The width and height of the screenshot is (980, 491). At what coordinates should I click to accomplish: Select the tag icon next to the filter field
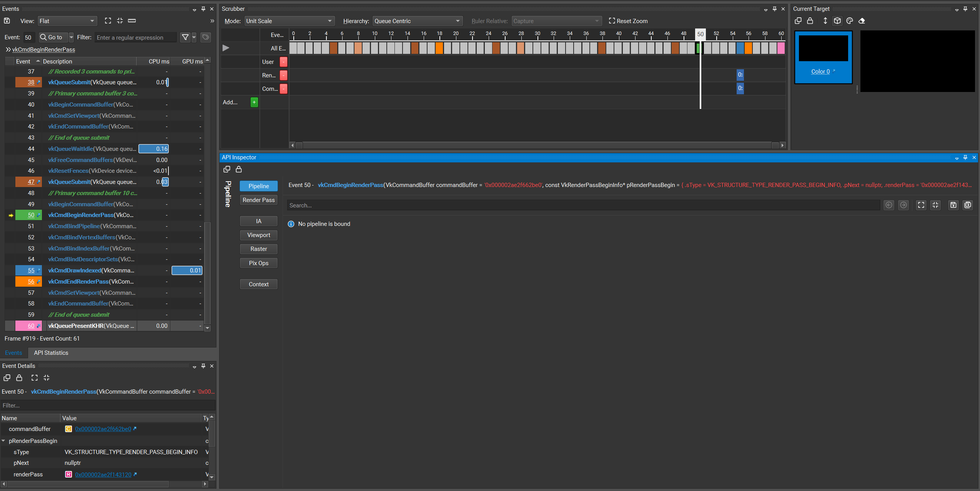point(205,37)
